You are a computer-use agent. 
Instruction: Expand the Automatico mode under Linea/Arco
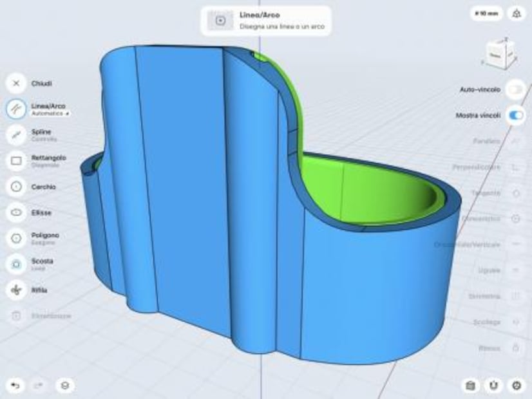[x=50, y=113]
